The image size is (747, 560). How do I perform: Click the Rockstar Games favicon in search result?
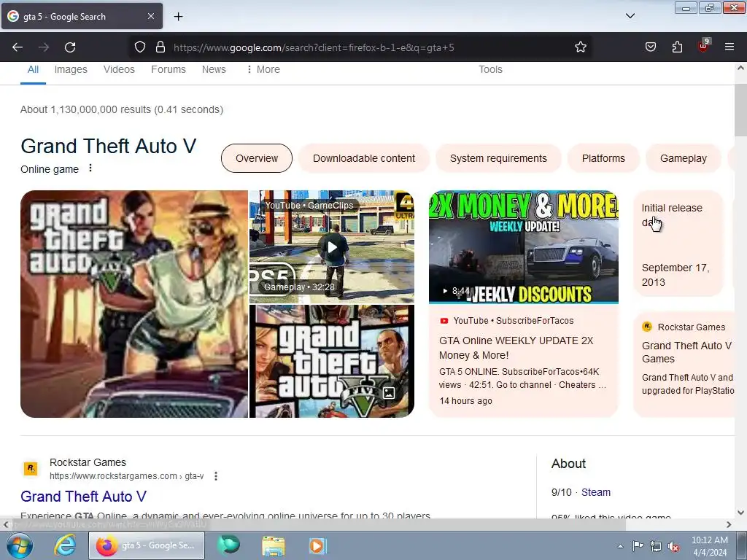tap(31, 469)
